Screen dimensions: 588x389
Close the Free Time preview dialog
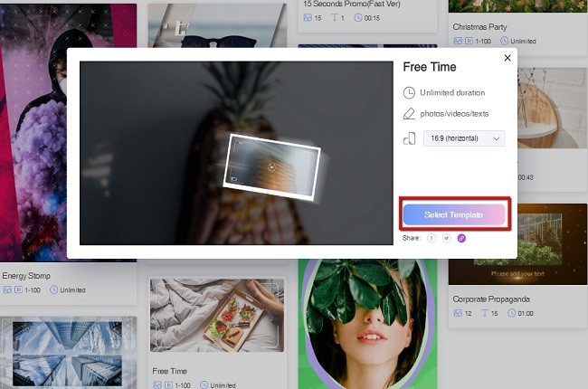[x=507, y=58]
